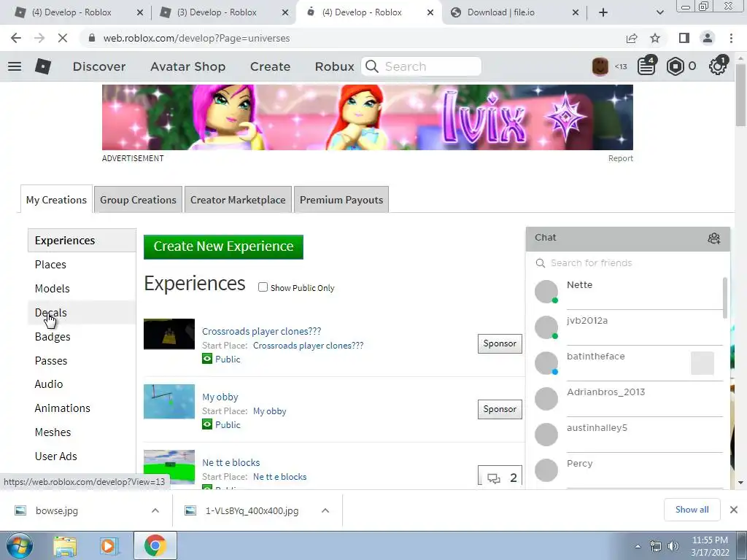Image resolution: width=747 pixels, height=560 pixels.
Task: Click Sponsor for My obby
Action: pos(500,409)
